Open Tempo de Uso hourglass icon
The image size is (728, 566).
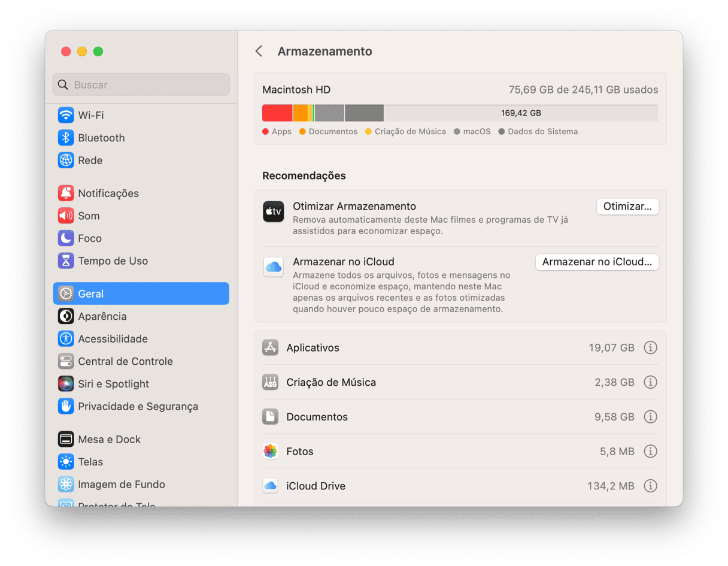66,261
